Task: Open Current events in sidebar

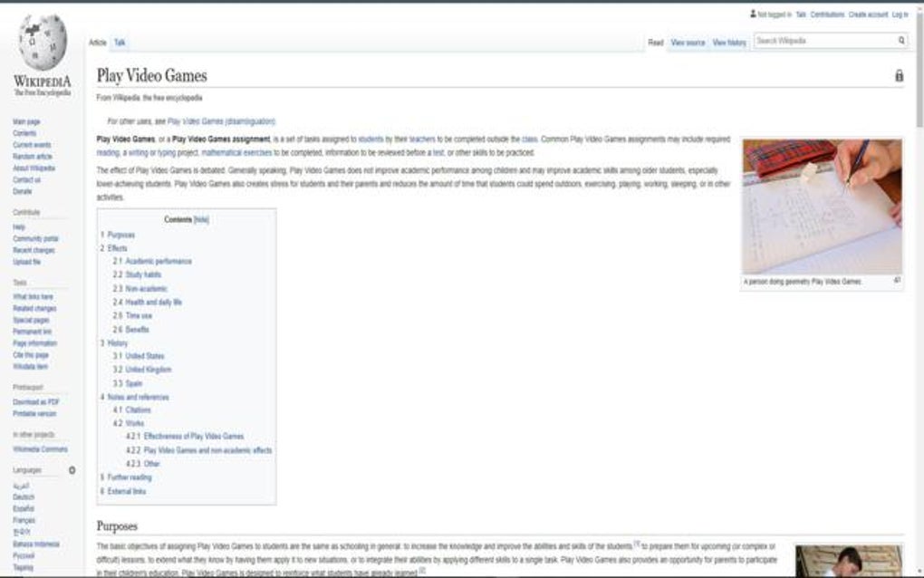Action: [32, 145]
